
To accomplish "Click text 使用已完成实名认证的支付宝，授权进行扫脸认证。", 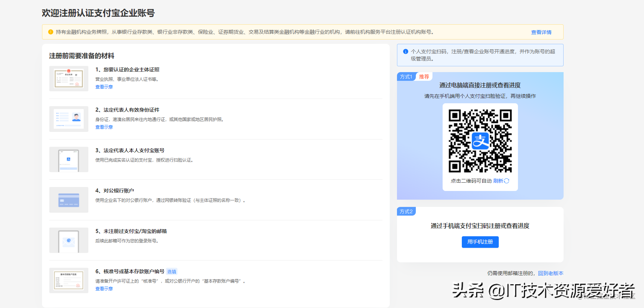I will pos(145,160).
